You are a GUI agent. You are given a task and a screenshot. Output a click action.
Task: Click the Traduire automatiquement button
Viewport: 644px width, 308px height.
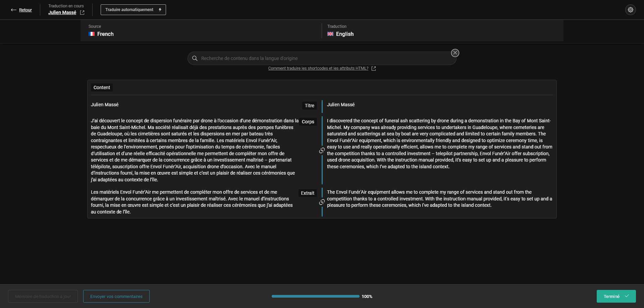pos(133,10)
